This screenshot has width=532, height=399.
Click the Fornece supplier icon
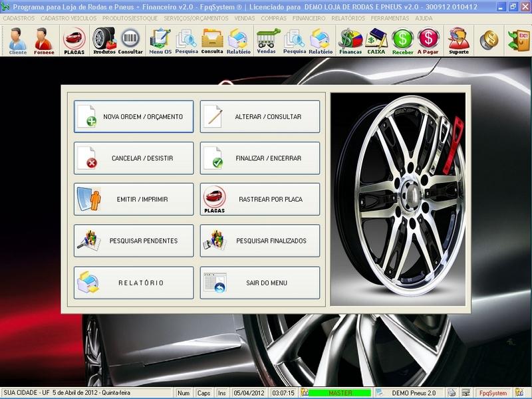[44, 41]
